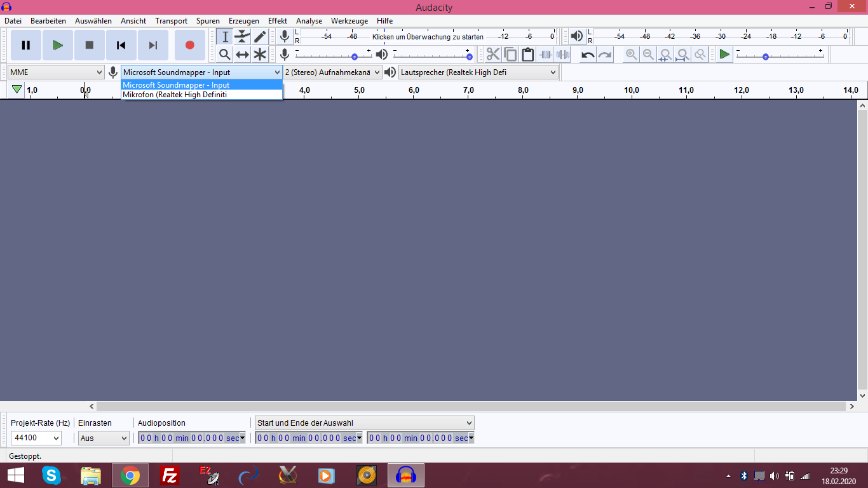This screenshot has height=488, width=868.
Task: Open the MME audio host dropdown
Action: pyautogui.click(x=56, y=72)
